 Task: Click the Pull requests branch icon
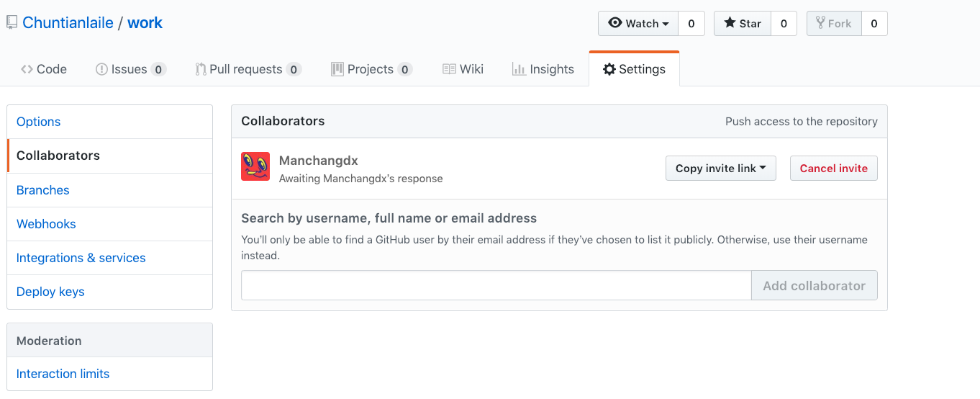click(x=201, y=69)
